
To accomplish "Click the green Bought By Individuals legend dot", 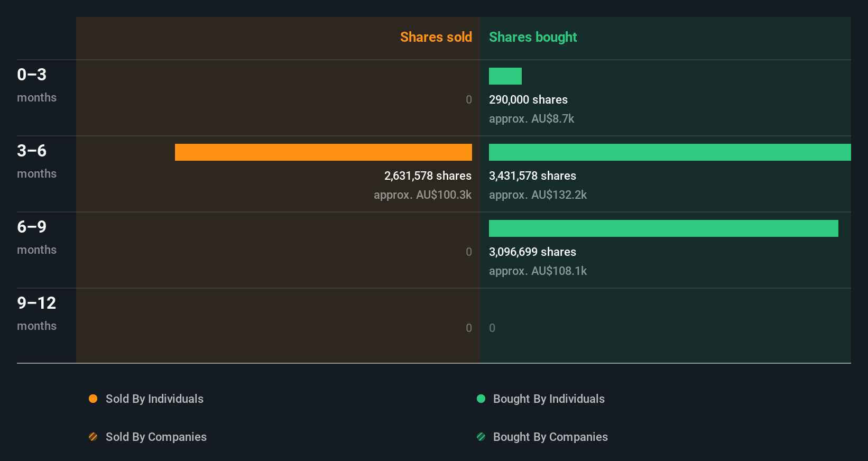I will point(481,399).
